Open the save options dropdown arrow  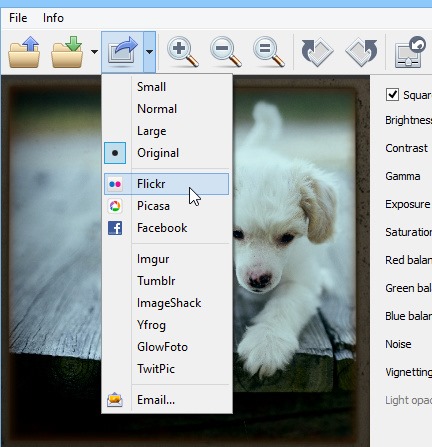(94, 52)
